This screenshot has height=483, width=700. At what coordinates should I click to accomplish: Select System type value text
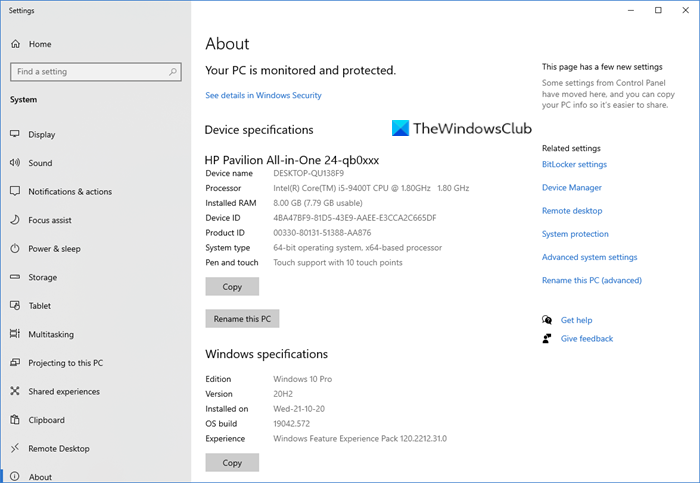[x=357, y=248]
